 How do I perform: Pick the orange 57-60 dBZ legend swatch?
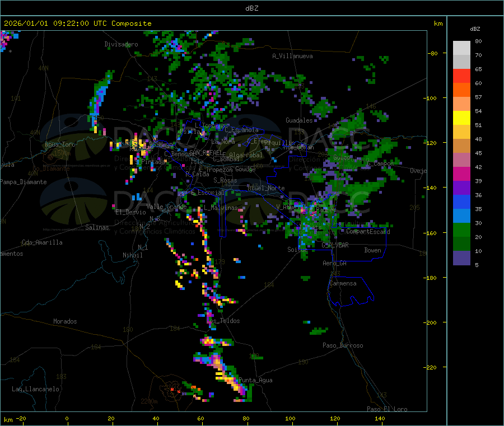(x=461, y=90)
